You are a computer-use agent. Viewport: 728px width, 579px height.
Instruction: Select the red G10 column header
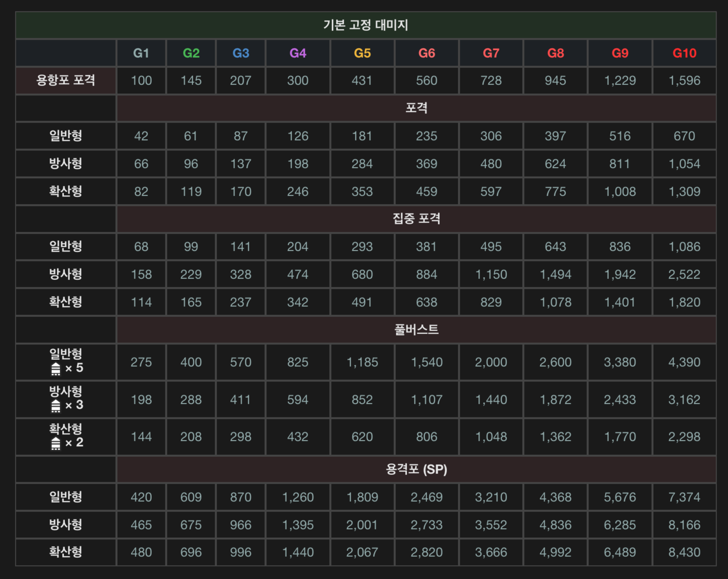(x=684, y=53)
